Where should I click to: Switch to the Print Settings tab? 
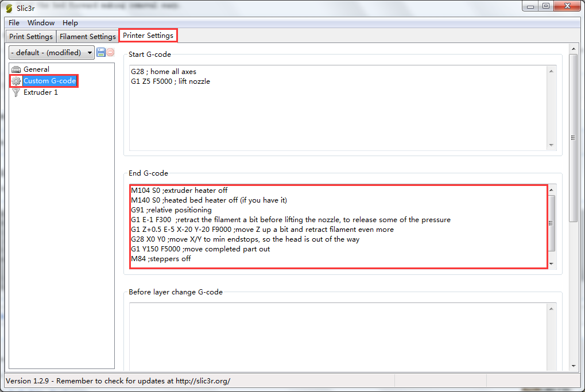[31, 37]
